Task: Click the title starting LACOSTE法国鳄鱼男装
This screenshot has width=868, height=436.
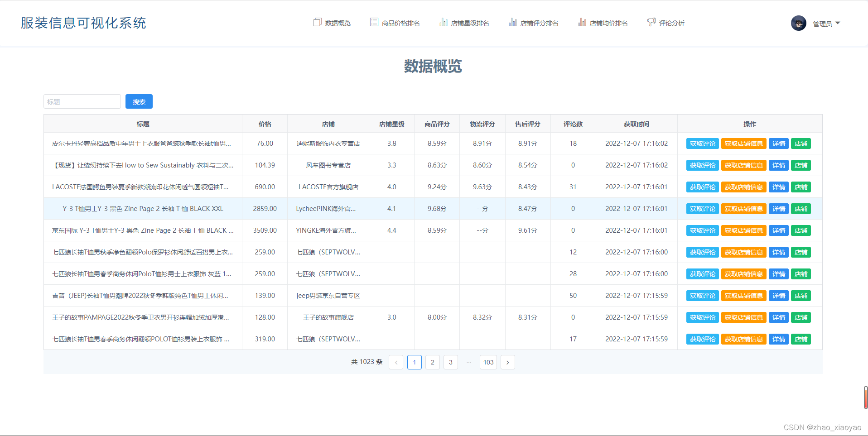Action: point(140,187)
